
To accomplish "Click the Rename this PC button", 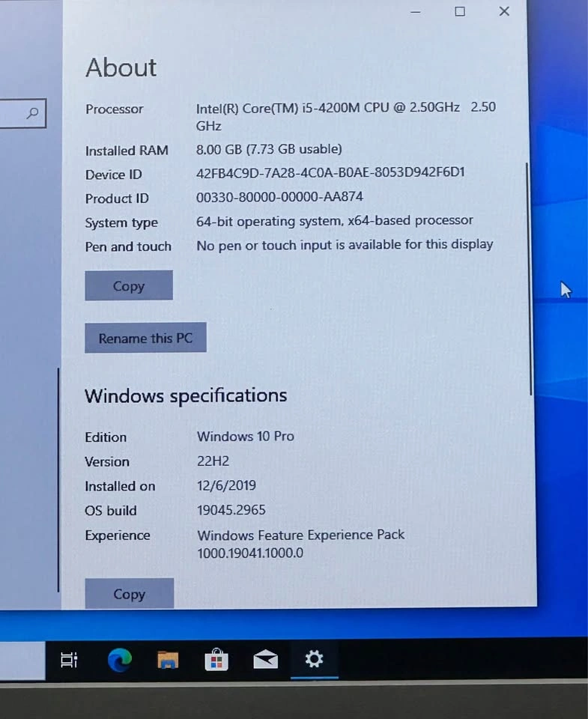I will (x=145, y=338).
